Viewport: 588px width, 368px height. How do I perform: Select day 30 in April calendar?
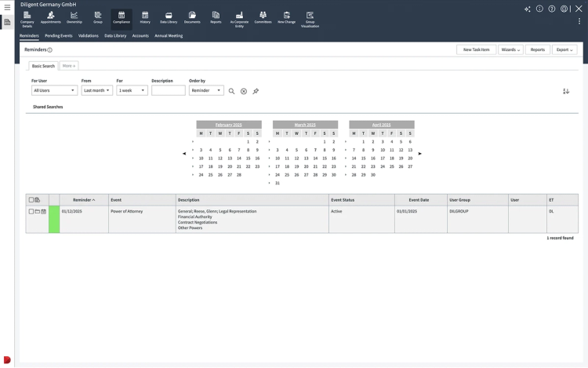[372, 175]
